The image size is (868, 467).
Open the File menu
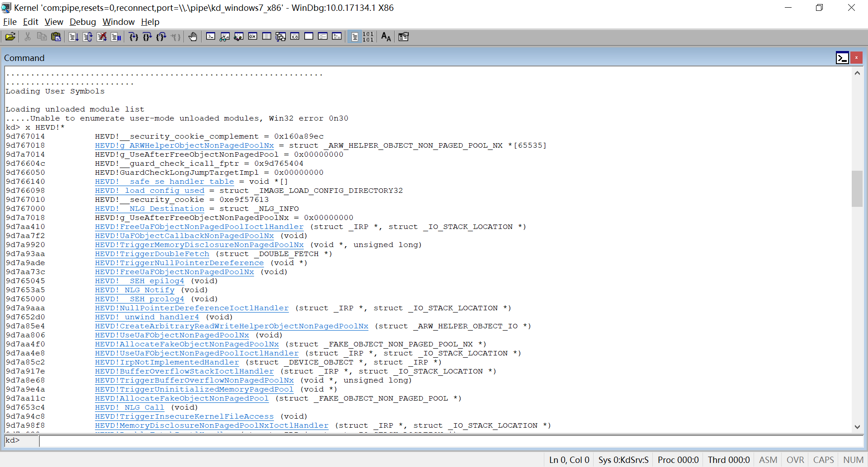click(x=10, y=22)
